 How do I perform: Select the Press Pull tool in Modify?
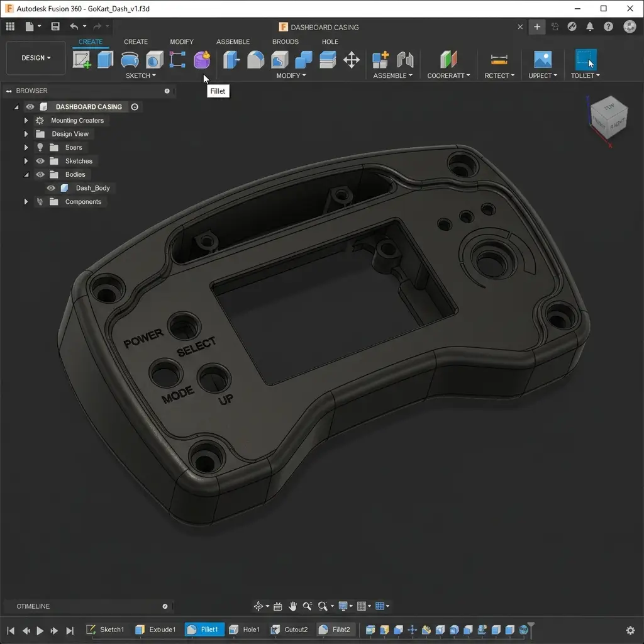231,60
